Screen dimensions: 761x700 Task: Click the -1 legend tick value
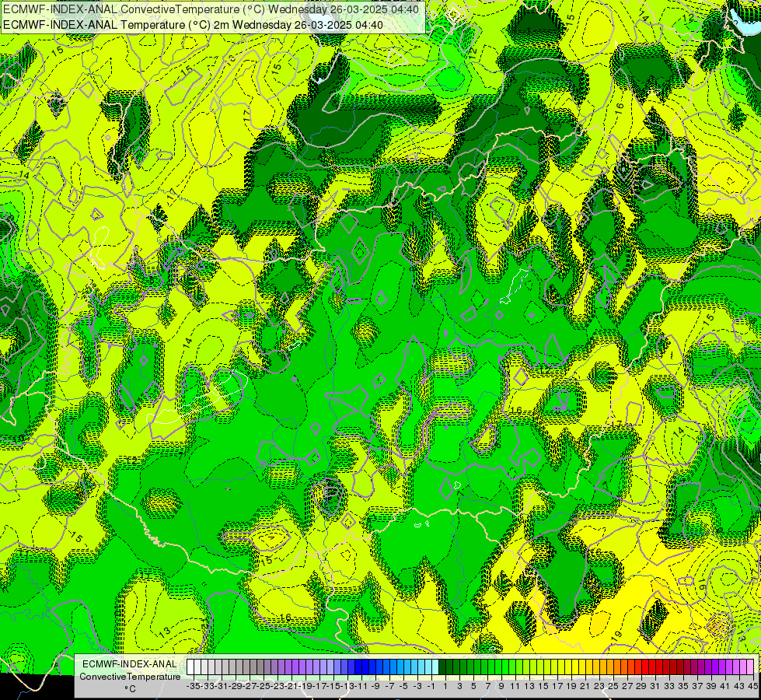431,686
